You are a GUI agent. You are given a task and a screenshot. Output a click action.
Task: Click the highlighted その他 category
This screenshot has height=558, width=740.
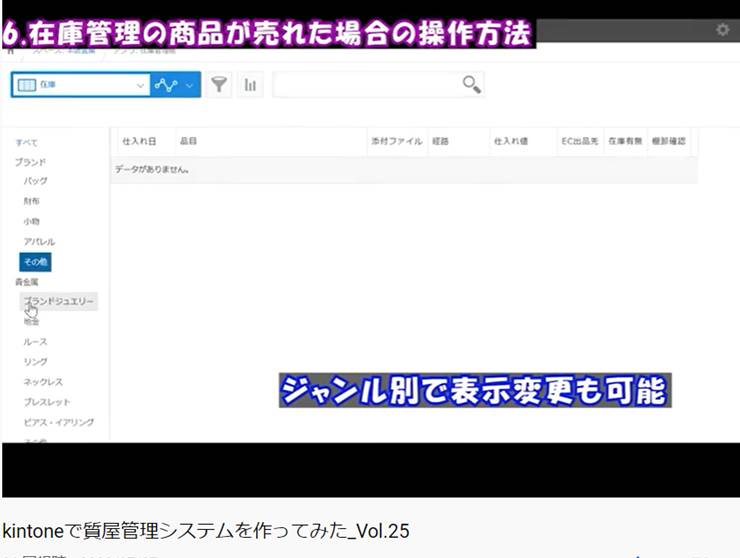[35, 262]
